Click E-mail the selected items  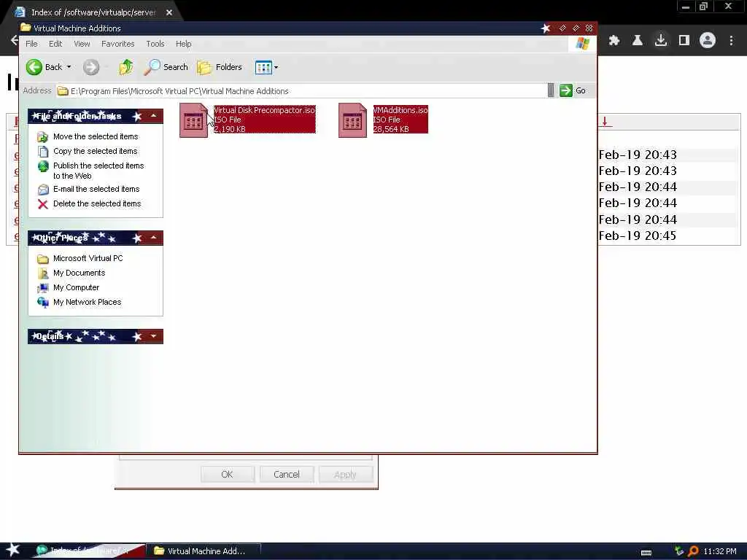tap(96, 189)
